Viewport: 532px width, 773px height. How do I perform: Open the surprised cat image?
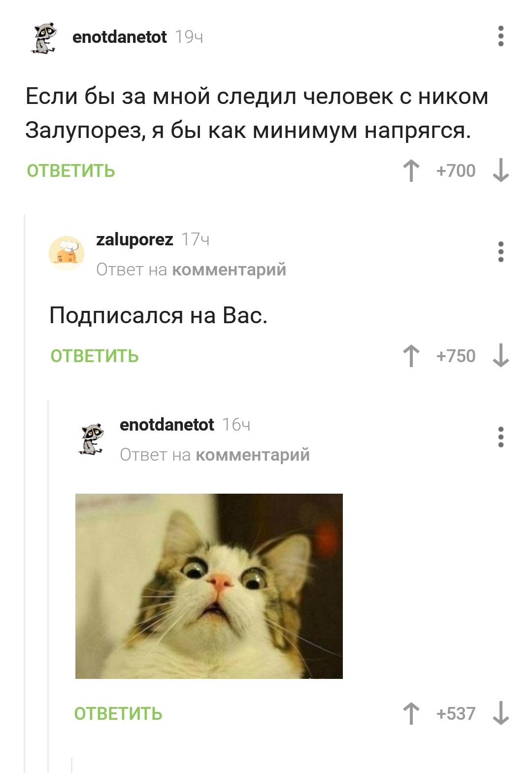[x=209, y=586]
